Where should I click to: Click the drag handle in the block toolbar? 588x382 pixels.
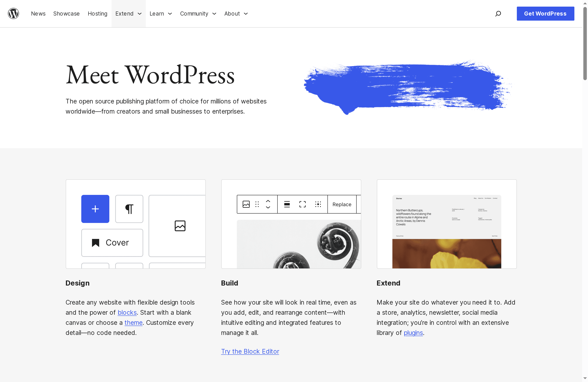coord(257,204)
